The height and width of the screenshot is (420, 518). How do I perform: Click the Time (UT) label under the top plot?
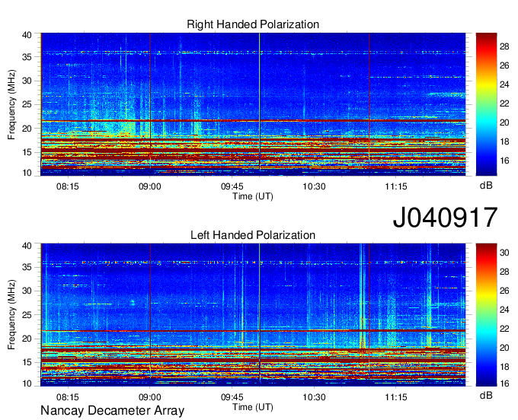253,196
